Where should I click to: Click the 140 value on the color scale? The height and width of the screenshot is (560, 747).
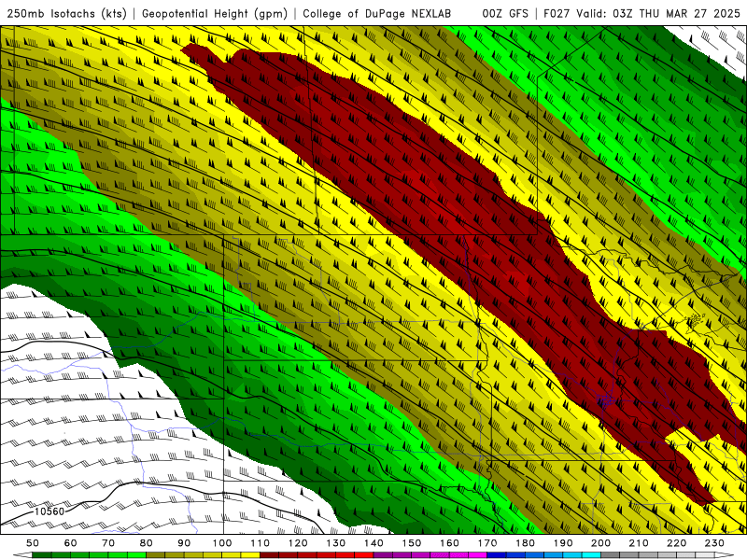(373, 543)
